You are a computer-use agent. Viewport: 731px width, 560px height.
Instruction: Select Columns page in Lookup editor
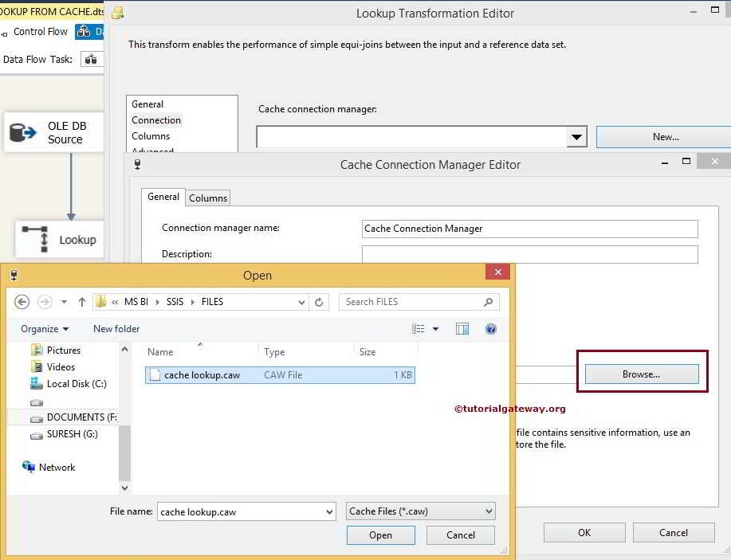[x=151, y=136]
